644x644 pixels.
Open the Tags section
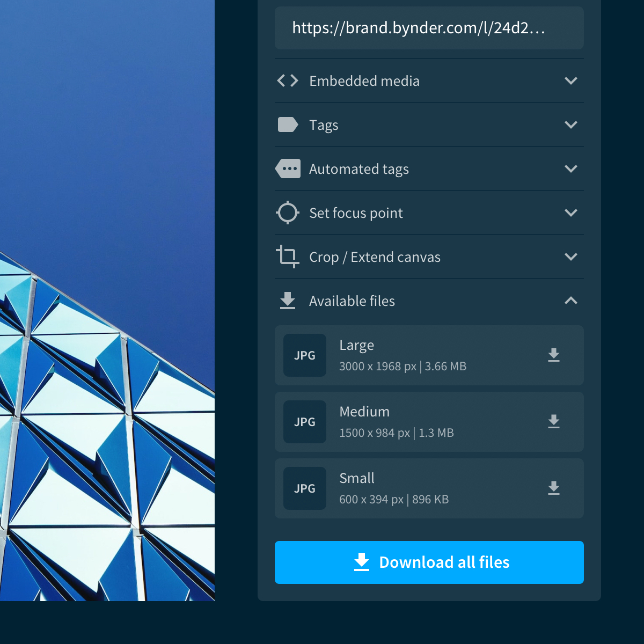tap(572, 125)
